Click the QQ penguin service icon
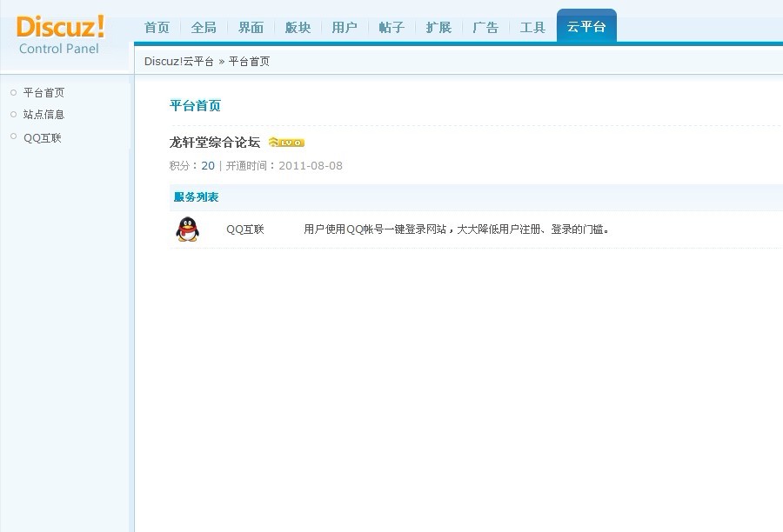The width and height of the screenshot is (783, 532). pos(187,229)
